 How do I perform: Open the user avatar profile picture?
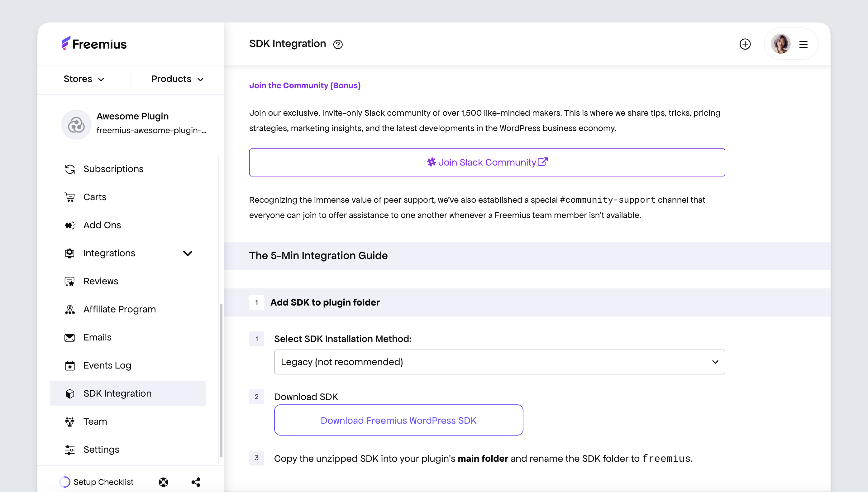[x=780, y=44]
